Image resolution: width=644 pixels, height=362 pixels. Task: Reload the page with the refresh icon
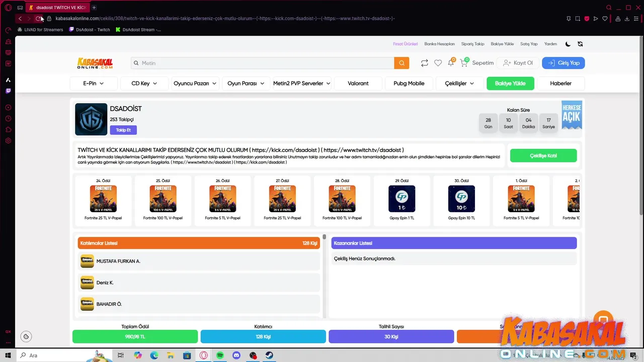pos(38,19)
